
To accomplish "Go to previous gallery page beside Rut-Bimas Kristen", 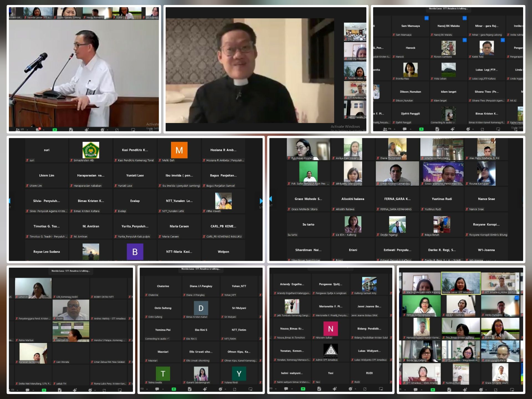I will click(271, 199).
